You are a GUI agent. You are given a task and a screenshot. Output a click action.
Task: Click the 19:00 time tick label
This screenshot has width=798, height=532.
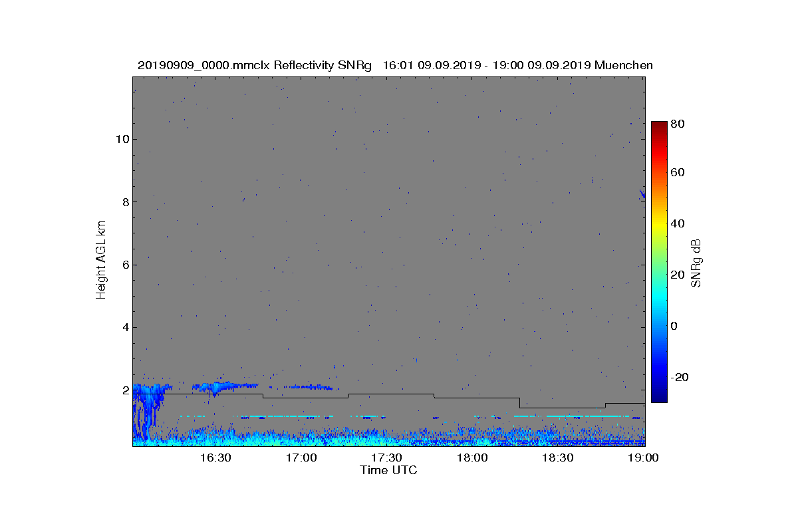[x=643, y=458]
